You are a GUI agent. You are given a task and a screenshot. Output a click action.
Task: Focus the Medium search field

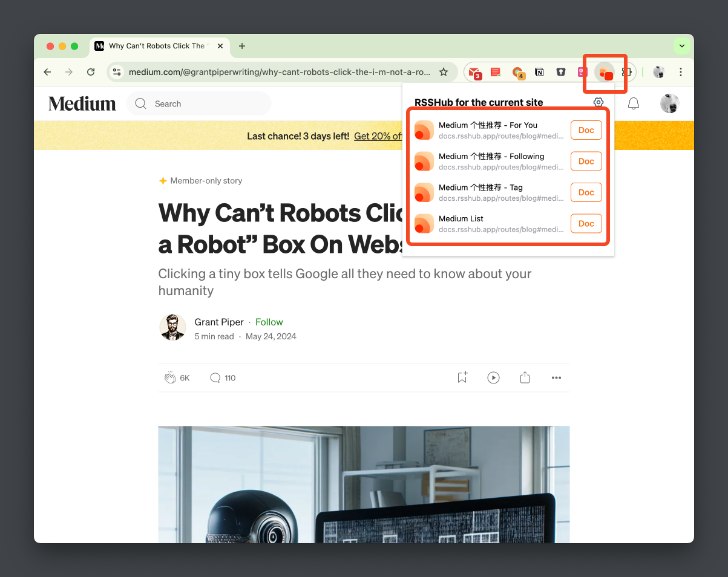(x=198, y=103)
